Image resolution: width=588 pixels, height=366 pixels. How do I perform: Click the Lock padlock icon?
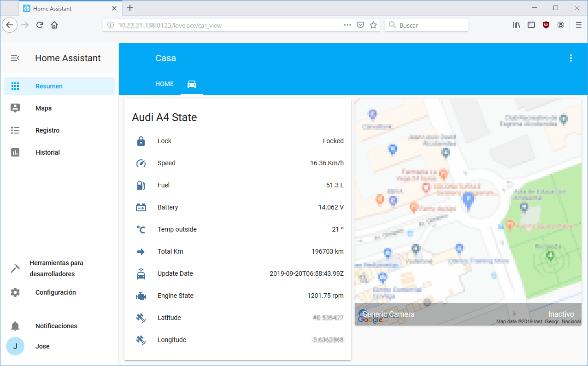(141, 141)
